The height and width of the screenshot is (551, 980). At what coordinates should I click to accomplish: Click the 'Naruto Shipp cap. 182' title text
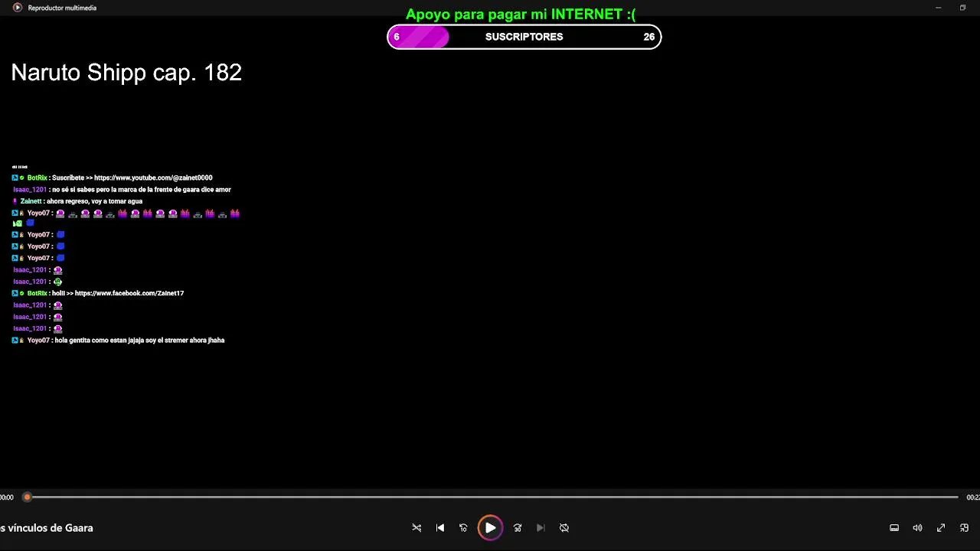[x=126, y=73]
